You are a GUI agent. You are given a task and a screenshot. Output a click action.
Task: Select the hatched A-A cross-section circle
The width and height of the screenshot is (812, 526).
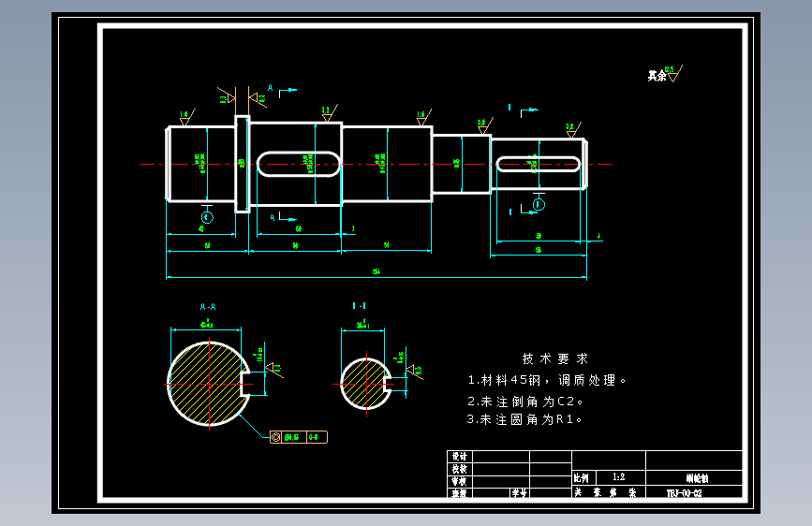(x=209, y=384)
